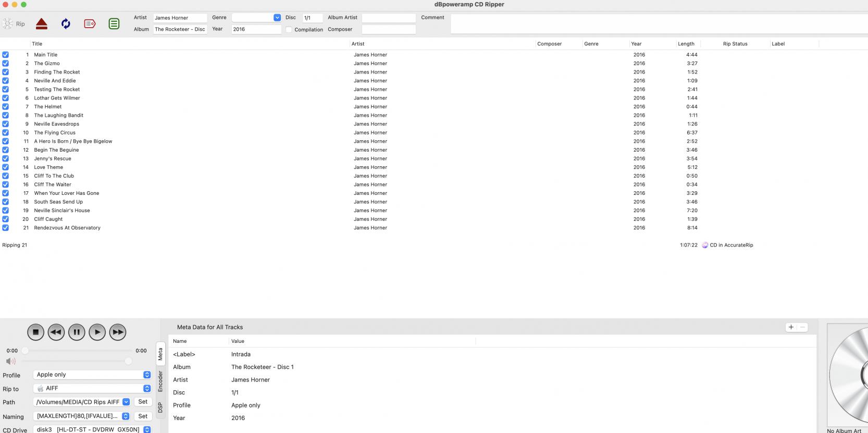Uncheck track 14 Love Theme
Viewport: 868px width, 433px height.
(6, 167)
